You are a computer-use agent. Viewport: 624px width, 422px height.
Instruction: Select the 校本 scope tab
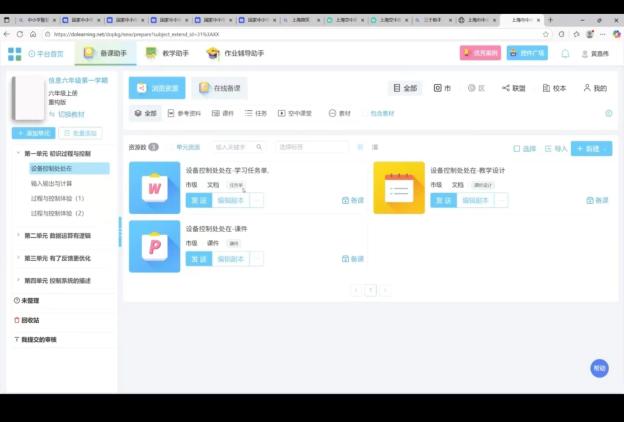[553, 88]
